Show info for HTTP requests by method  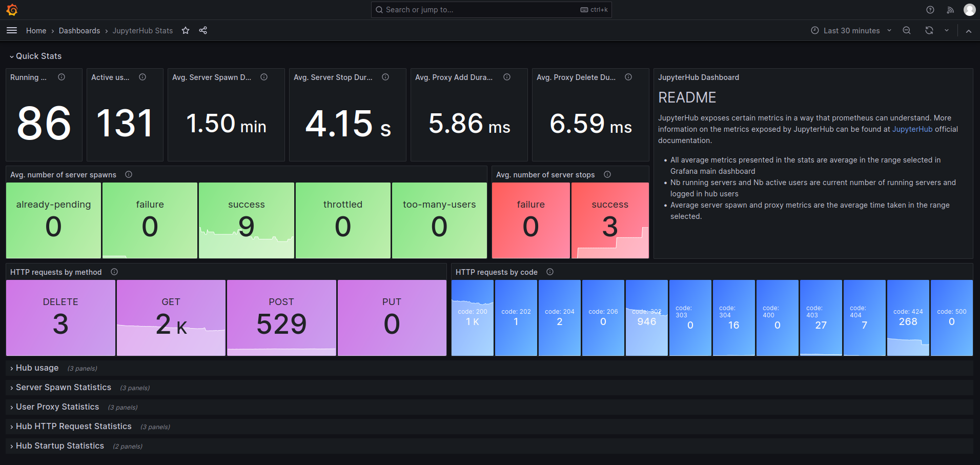pyautogui.click(x=114, y=272)
